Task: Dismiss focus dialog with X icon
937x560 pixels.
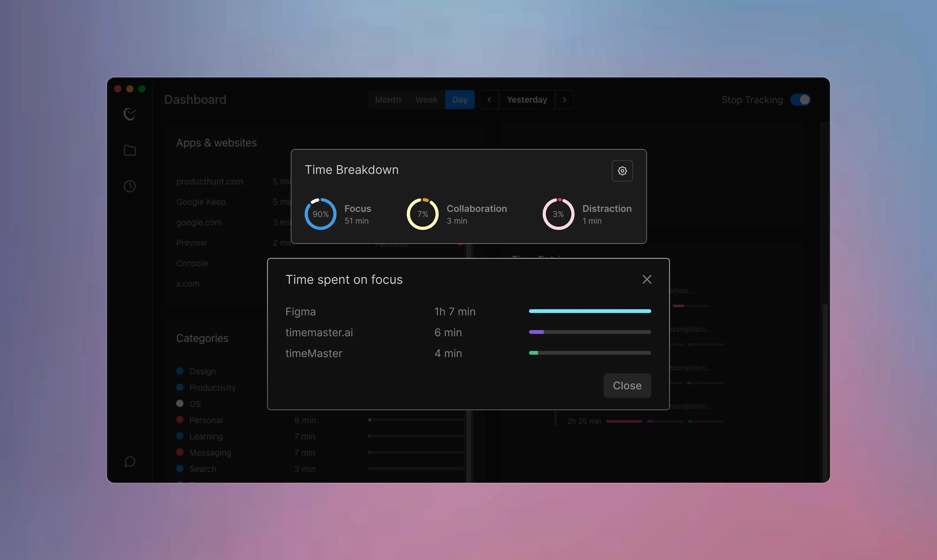Action: (647, 279)
